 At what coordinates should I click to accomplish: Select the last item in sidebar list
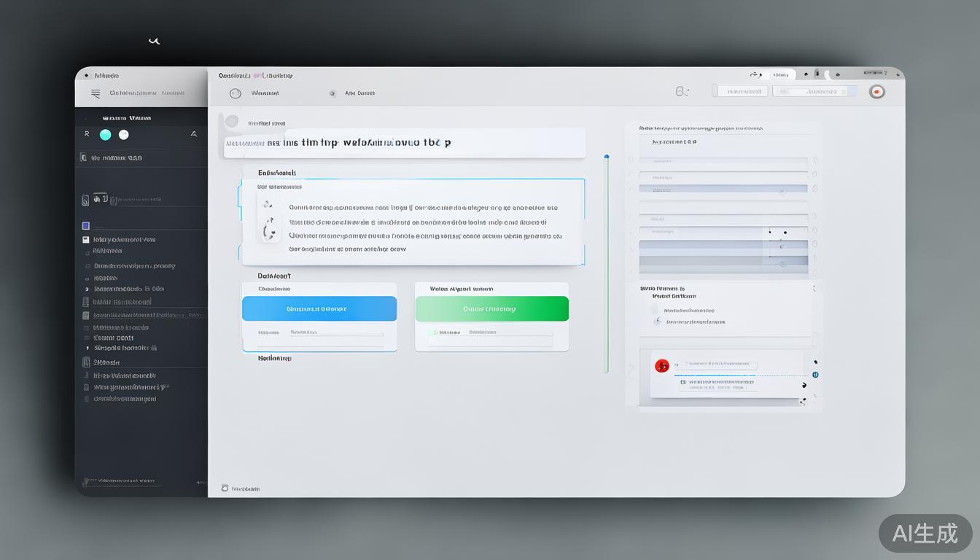coord(124,399)
